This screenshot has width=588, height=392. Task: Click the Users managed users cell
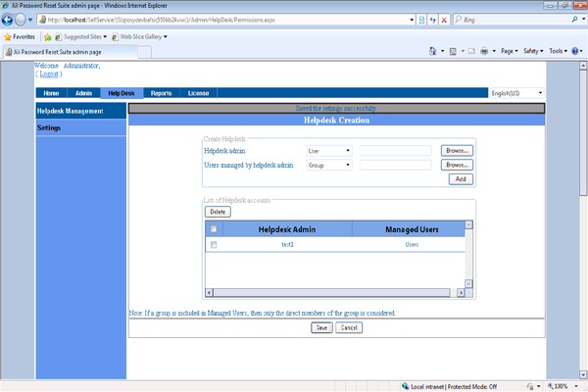point(412,245)
